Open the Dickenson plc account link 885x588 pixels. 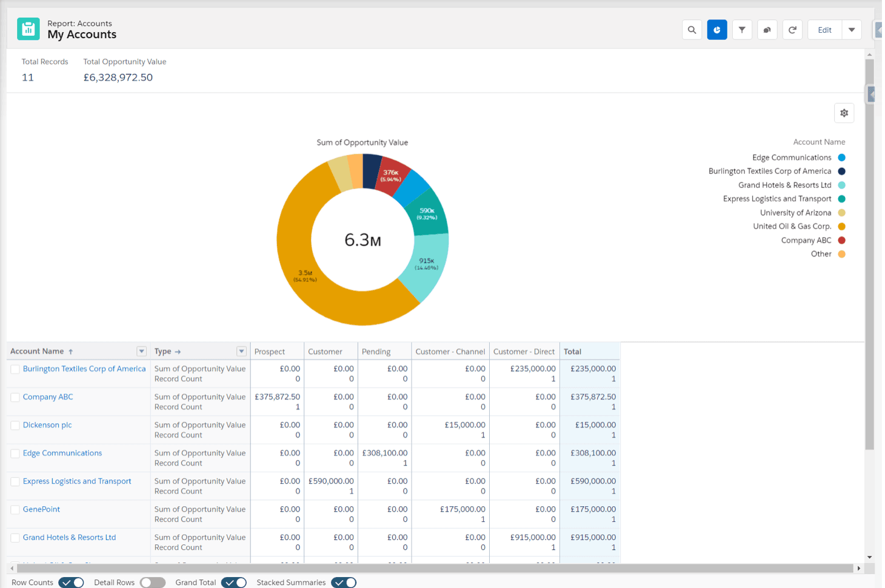pyautogui.click(x=47, y=425)
